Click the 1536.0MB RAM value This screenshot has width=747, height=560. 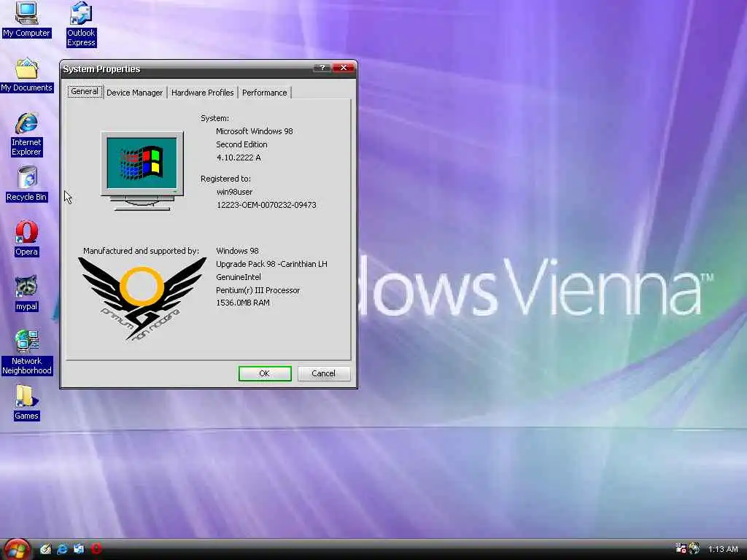pos(242,303)
